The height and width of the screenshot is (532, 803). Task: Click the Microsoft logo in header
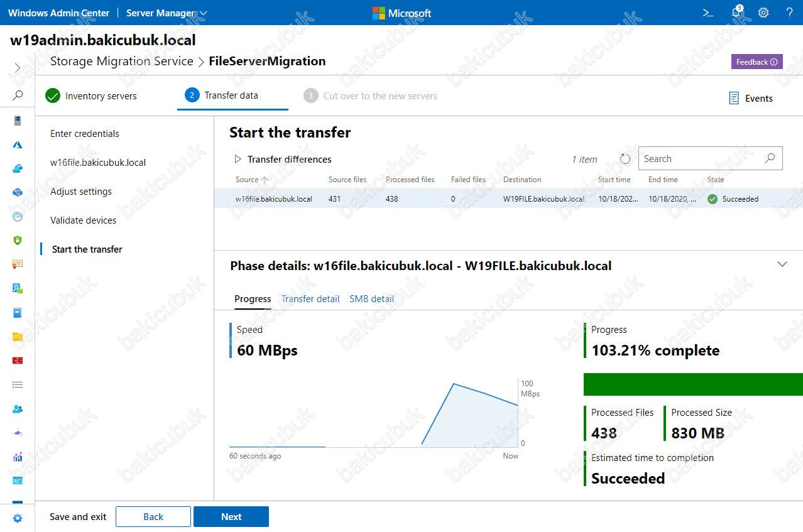(x=401, y=13)
